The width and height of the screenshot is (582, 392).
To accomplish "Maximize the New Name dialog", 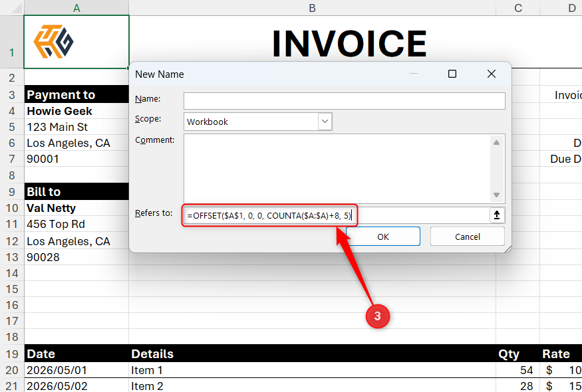I will pos(452,74).
